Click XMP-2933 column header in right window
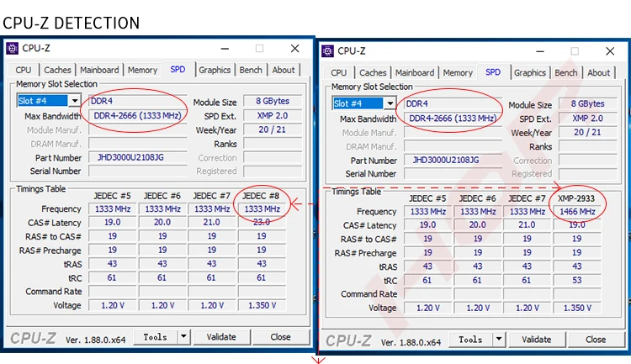Viewport: 631px width, 364px height. tap(576, 198)
